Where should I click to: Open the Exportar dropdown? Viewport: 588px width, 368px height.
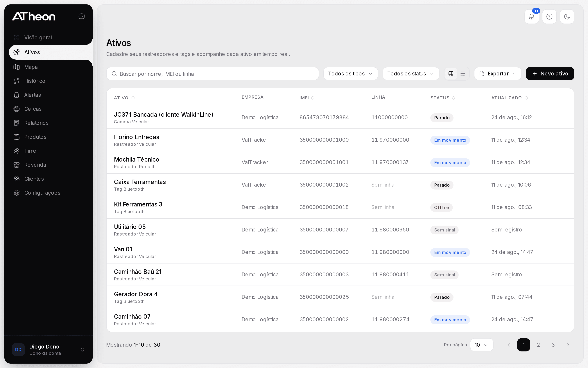click(x=497, y=73)
